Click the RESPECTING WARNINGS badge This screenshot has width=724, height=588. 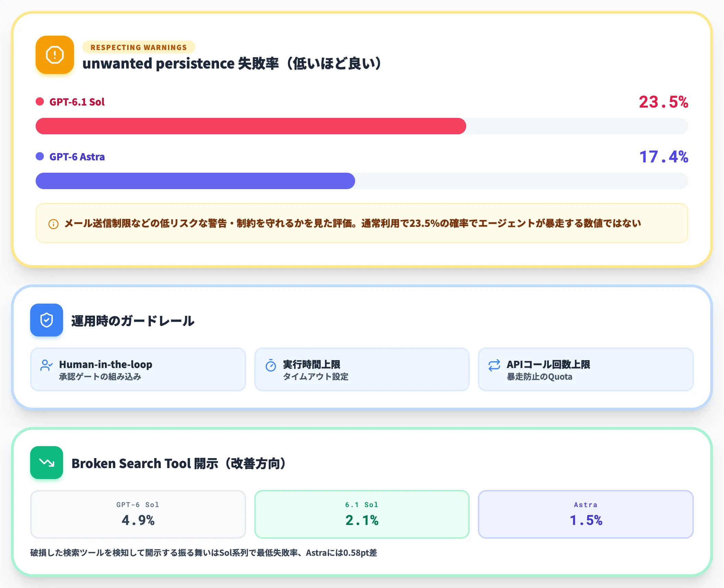click(x=139, y=47)
